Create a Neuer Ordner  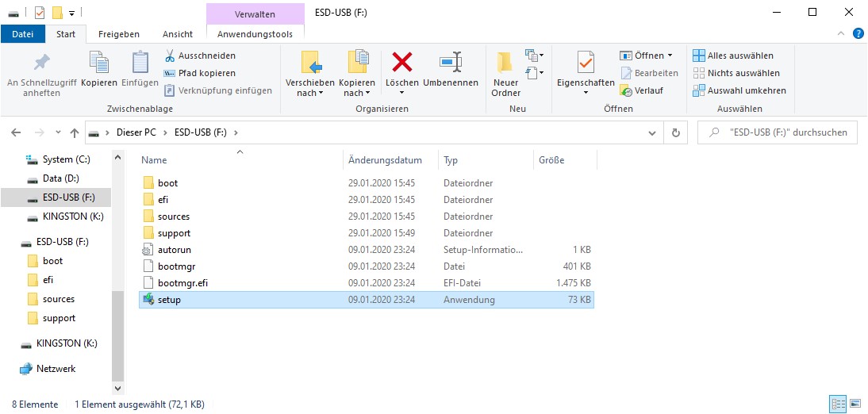[506, 74]
